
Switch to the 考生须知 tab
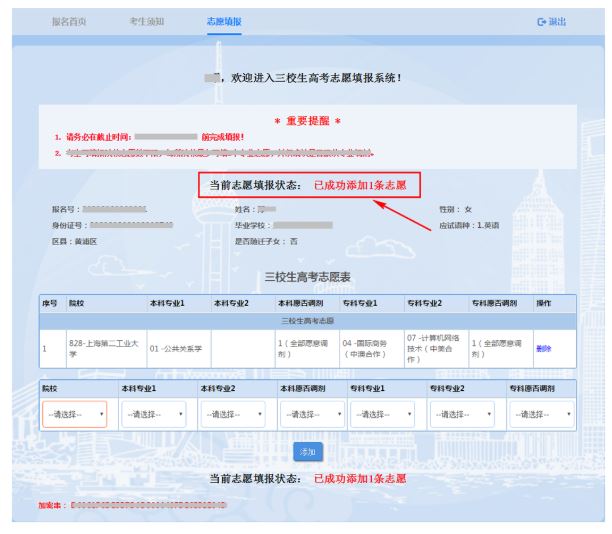(147, 21)
